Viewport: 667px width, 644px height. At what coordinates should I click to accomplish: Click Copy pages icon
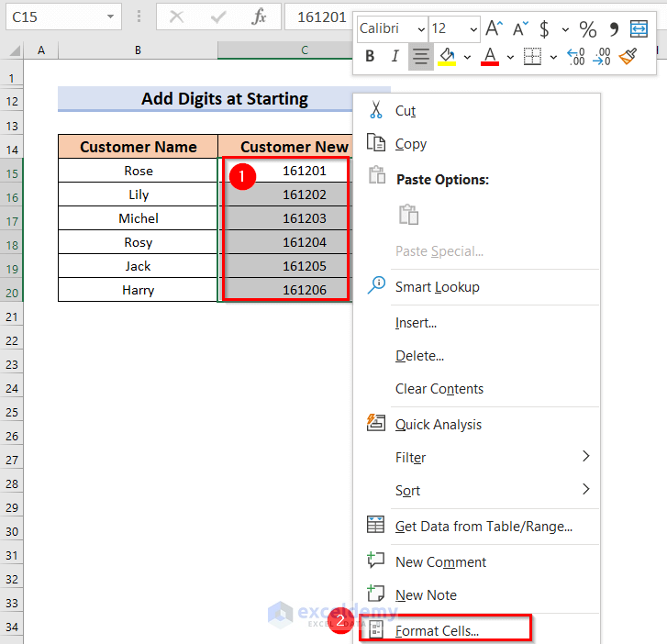[376, 142]
